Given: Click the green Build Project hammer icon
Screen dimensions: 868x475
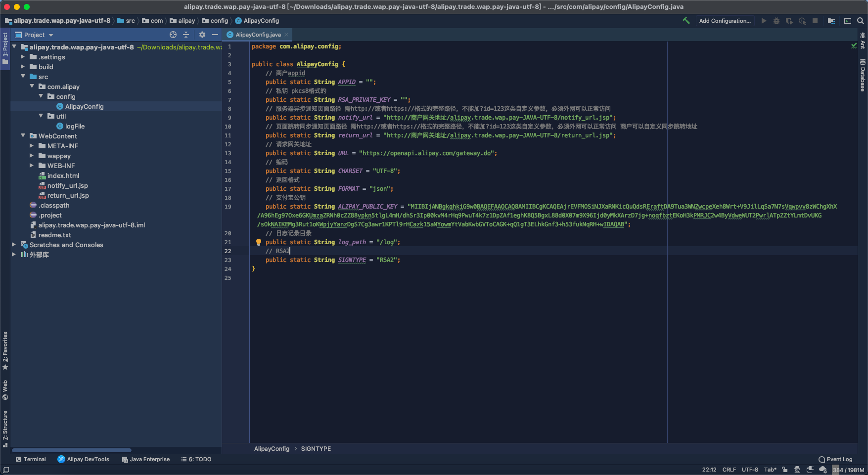Looking at the screenshot, I should [686, 21].
